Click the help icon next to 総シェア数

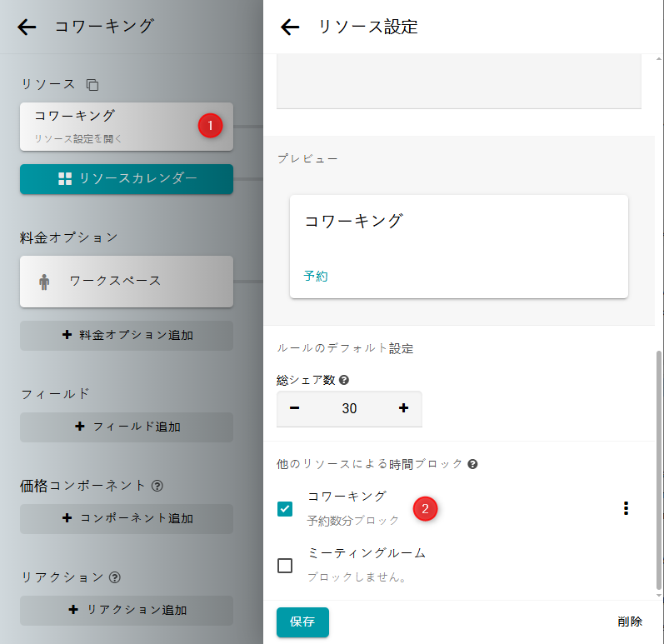(344, 380)
